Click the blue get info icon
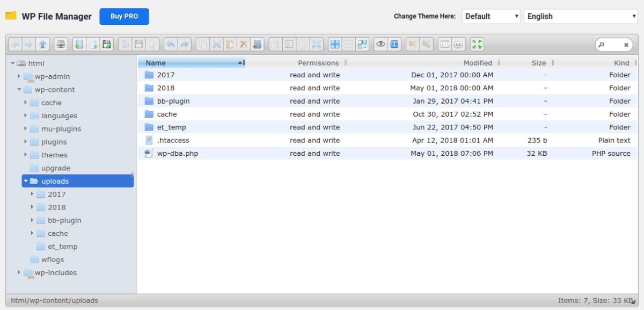Screen dimensions: 644x310 (394, 45)
